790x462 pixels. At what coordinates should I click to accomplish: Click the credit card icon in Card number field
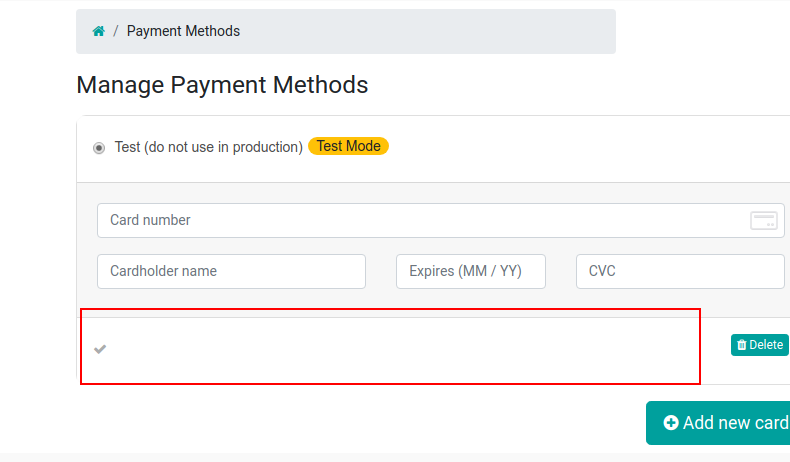[764, 220]
